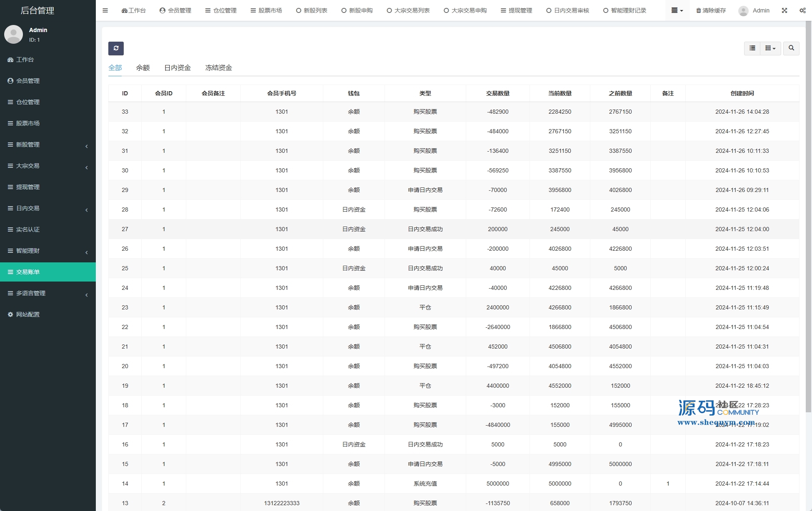Click the 创建时间 column header
812x511 pixels.
(x=742, y=93)
